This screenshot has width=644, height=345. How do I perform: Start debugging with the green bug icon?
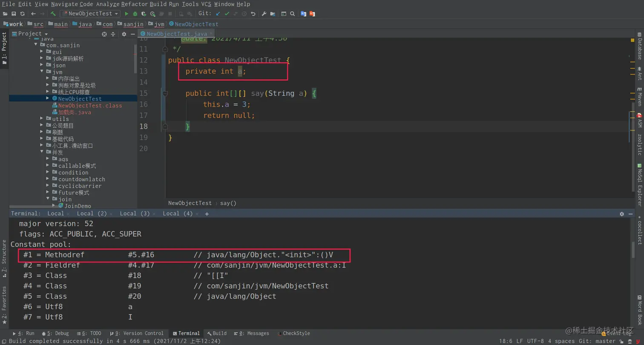pos(135,14)
